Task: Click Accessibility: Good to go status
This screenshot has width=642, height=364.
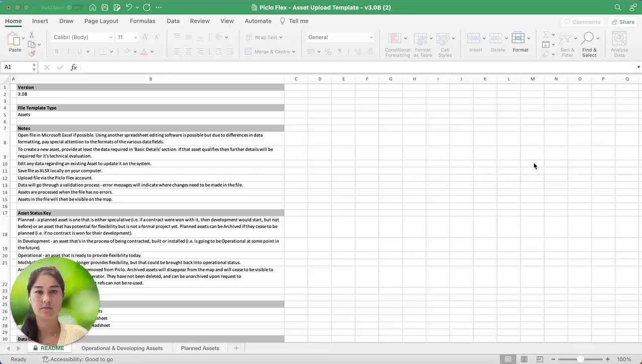Action: (78, 359)
